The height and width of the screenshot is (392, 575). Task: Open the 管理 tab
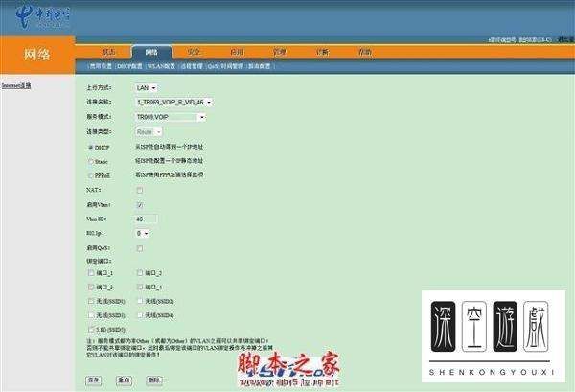pos(280,52)
